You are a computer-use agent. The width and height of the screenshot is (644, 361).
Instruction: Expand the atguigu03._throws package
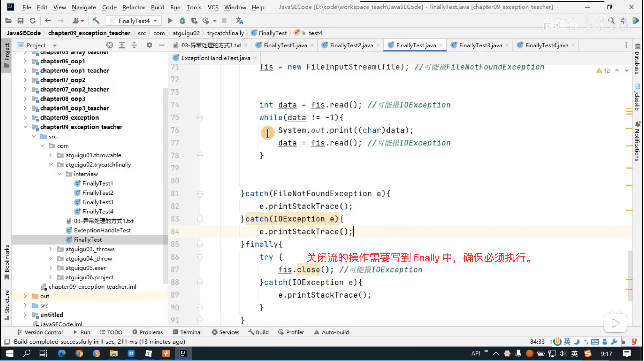coord(50,249)
